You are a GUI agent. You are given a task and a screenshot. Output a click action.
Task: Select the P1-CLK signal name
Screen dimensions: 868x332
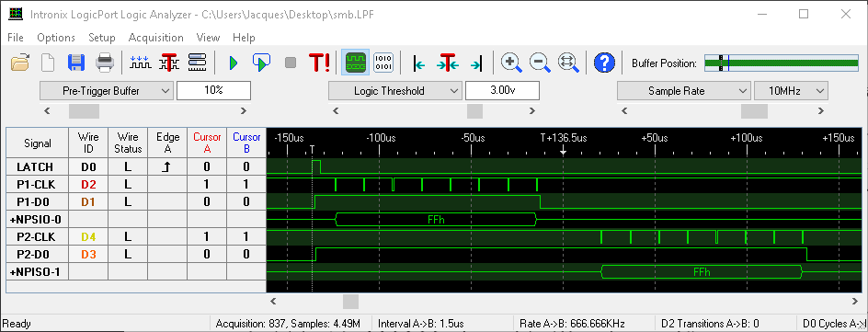37,184
